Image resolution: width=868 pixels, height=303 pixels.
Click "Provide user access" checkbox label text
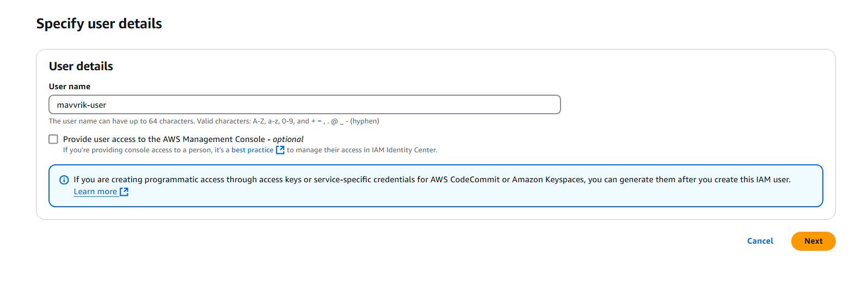point(163,139)
